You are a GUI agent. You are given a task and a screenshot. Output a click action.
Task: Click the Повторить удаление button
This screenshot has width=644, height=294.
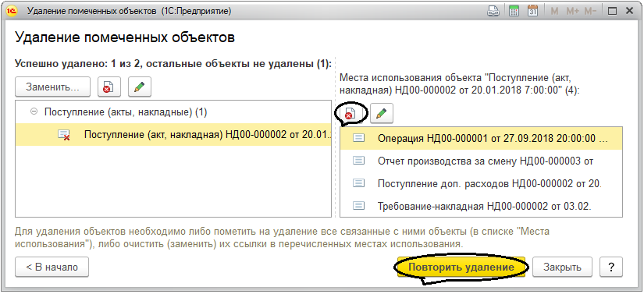[461, 267]
